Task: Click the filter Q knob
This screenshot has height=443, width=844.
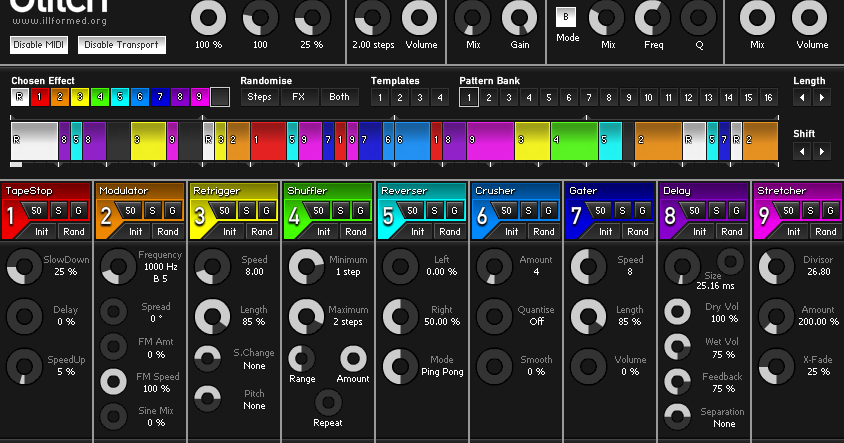Action: coord(699,18)
